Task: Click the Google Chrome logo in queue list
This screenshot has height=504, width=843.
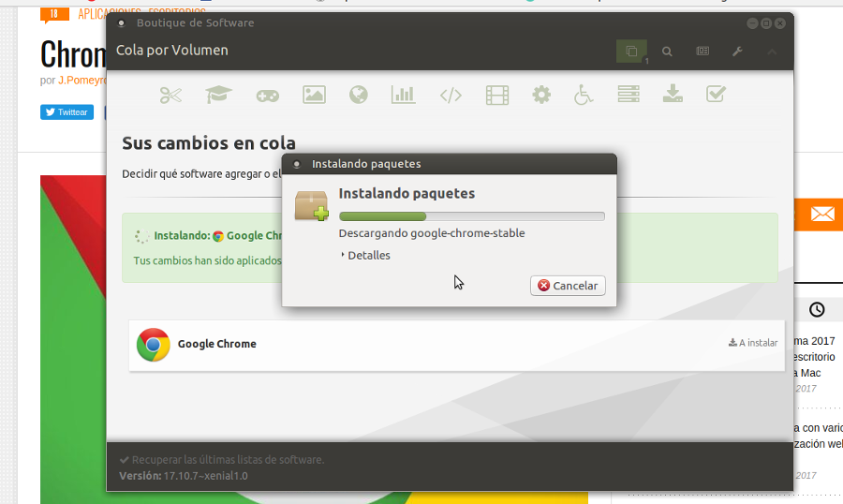Action: coord(154,344)
